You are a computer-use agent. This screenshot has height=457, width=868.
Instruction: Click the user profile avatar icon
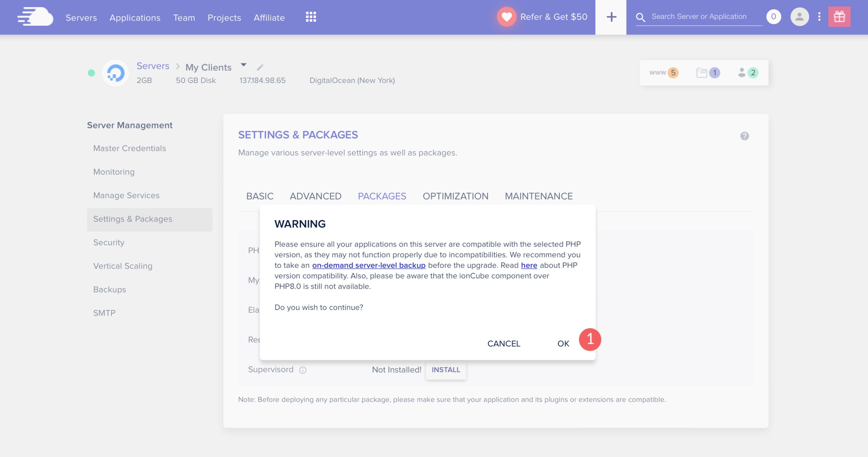[799, 17]
